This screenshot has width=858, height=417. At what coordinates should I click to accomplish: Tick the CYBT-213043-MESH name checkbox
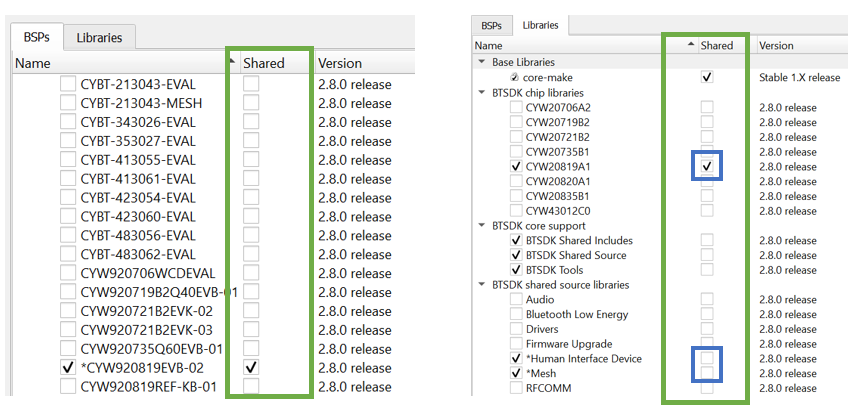pyautogui.click(x=68, y=103)
